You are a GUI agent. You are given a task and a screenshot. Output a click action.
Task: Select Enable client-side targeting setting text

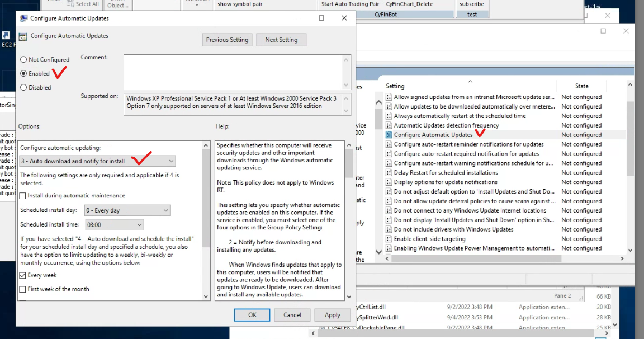(429, 239)
